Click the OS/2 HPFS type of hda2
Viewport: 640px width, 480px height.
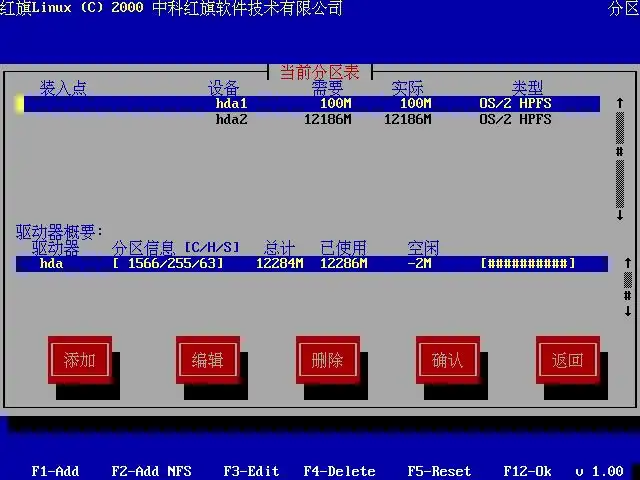(x=516, y=120)
